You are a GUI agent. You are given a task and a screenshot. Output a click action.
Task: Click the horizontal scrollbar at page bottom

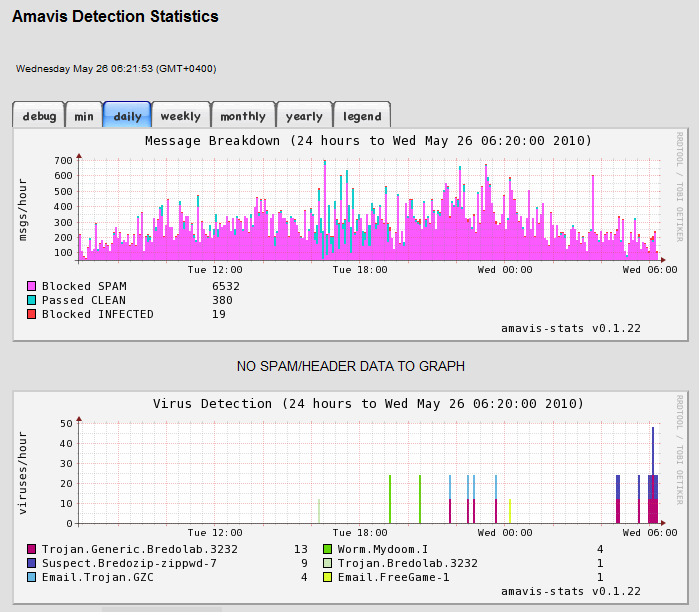click(x=161, y=609)
